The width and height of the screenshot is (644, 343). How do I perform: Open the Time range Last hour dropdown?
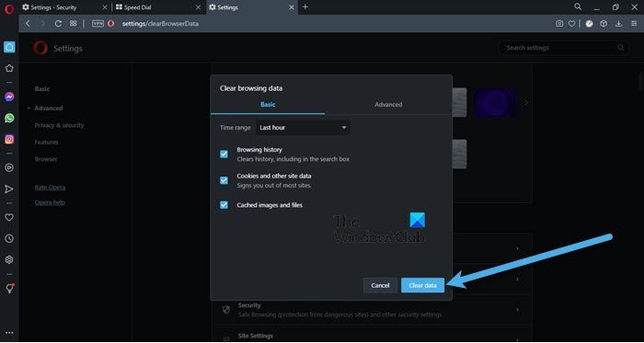[x=303, y=128]
